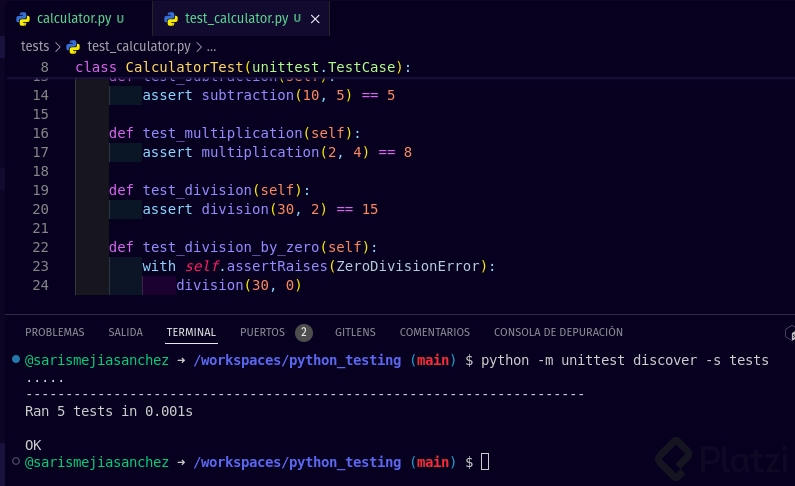Click 'python -m unittest discover -s tests' command
The image size is (795, 486).
click(x=625, y=360)
